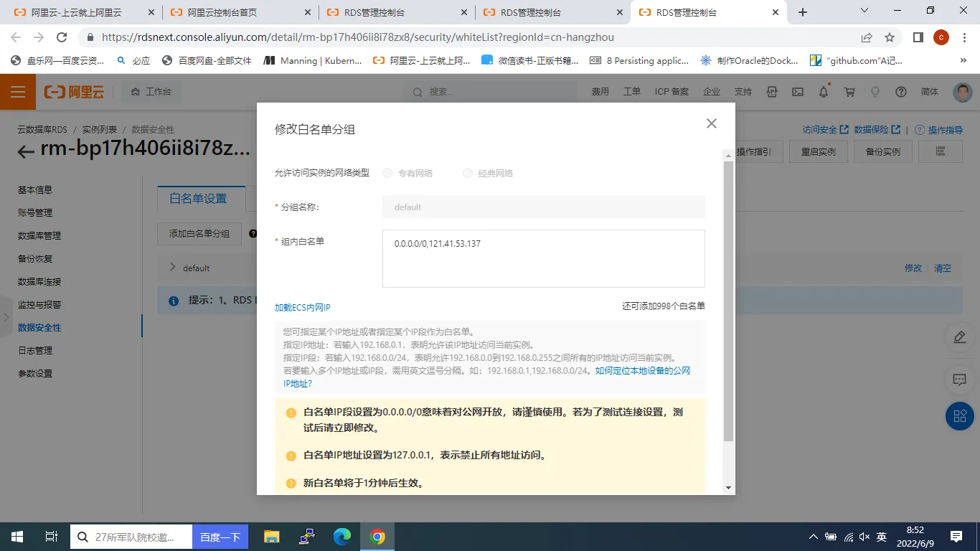Click the 重启实例 button

pos(819,151)
